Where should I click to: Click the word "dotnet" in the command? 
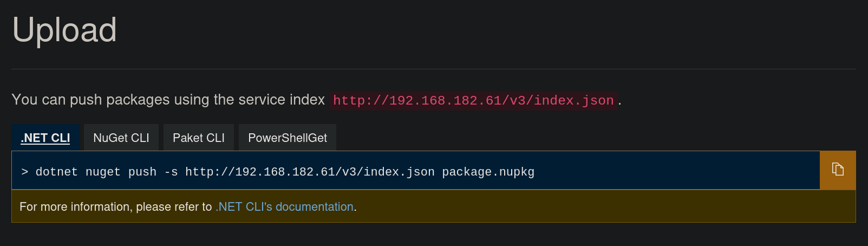56,172
